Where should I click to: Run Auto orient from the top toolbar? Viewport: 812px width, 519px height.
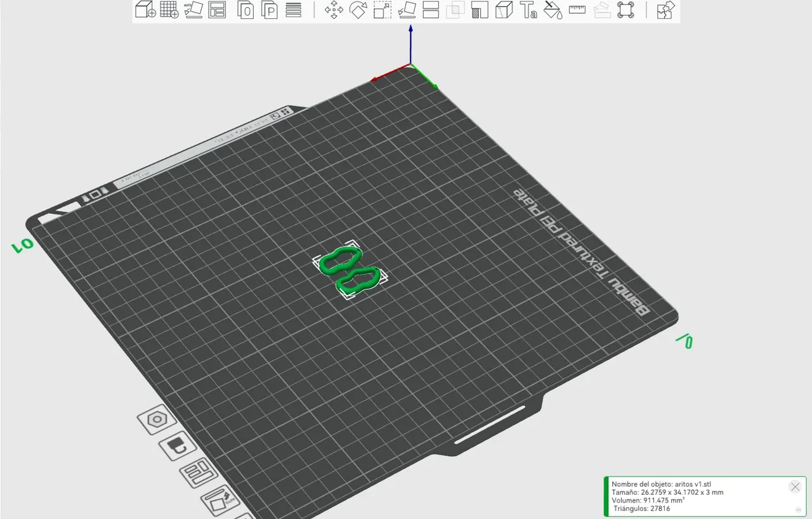pyautogui.click(x=193, y=10)
